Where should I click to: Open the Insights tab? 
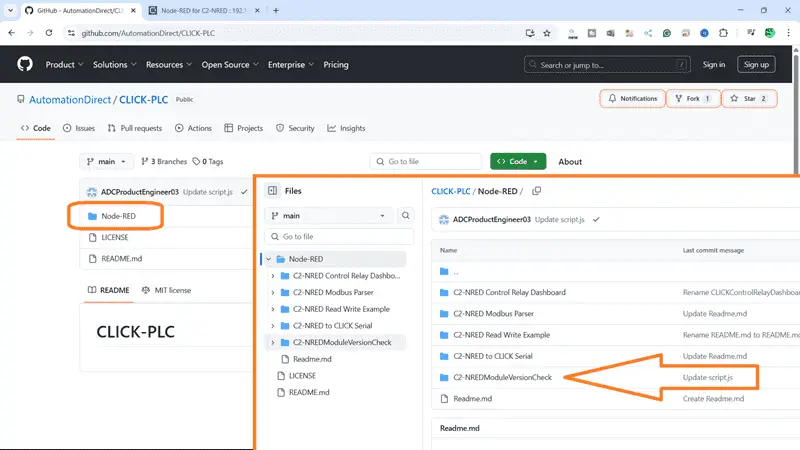346,128
